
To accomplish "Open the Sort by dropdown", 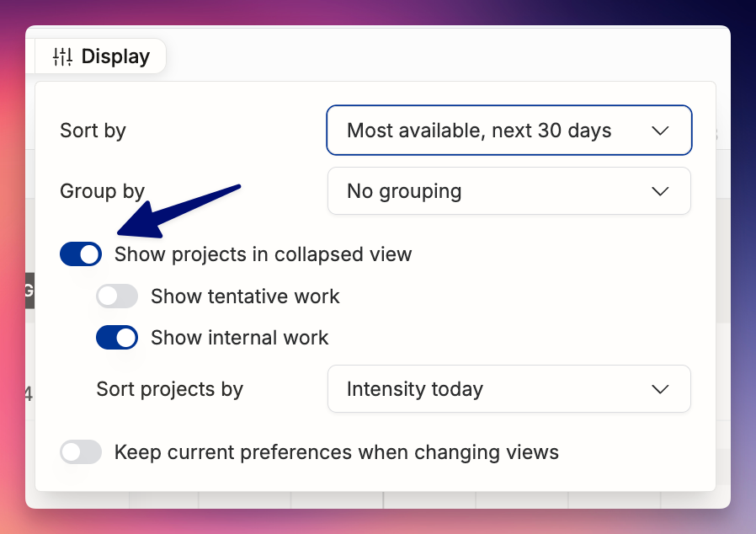I will (509, 131).
